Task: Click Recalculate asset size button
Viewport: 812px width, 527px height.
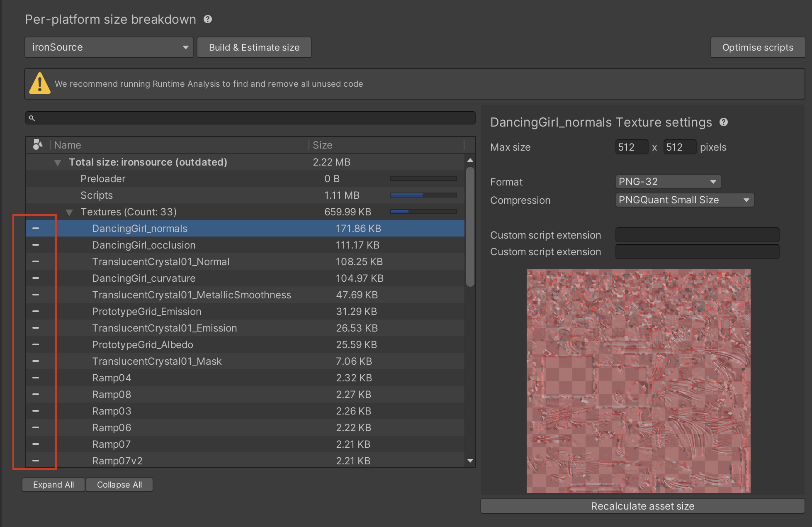Action: click(643, 506)
